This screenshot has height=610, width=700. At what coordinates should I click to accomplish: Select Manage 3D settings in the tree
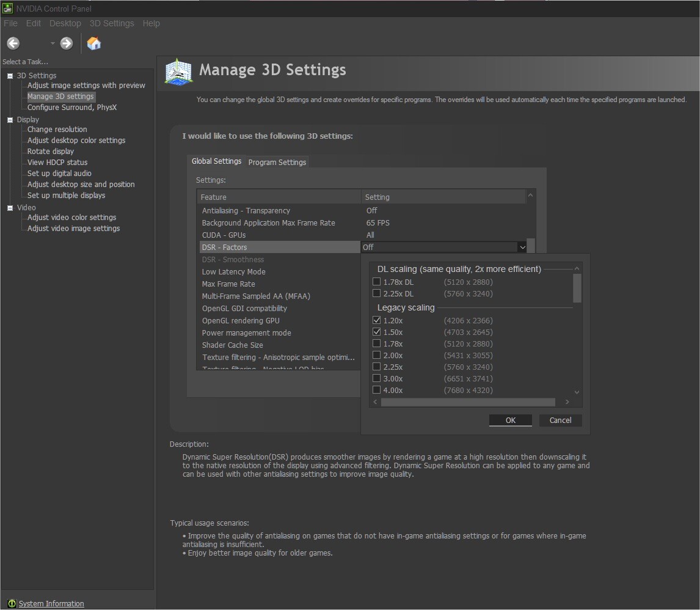point(60,97)
